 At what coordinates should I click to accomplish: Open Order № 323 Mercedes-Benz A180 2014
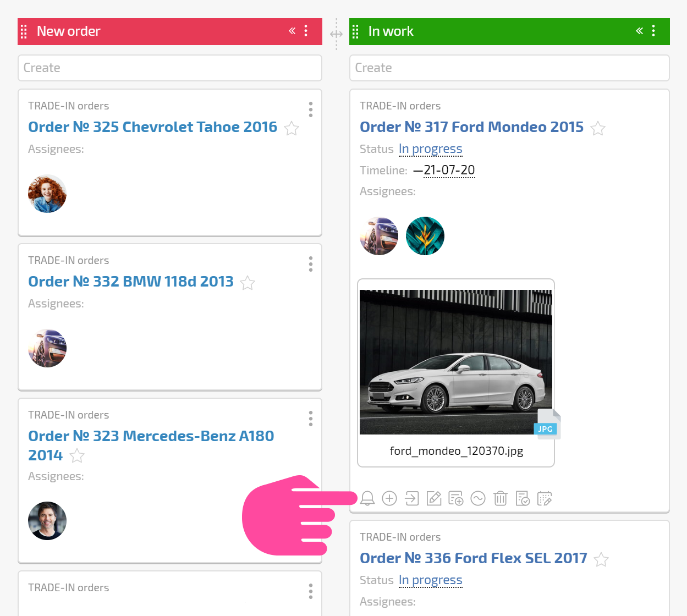[151, 446]
